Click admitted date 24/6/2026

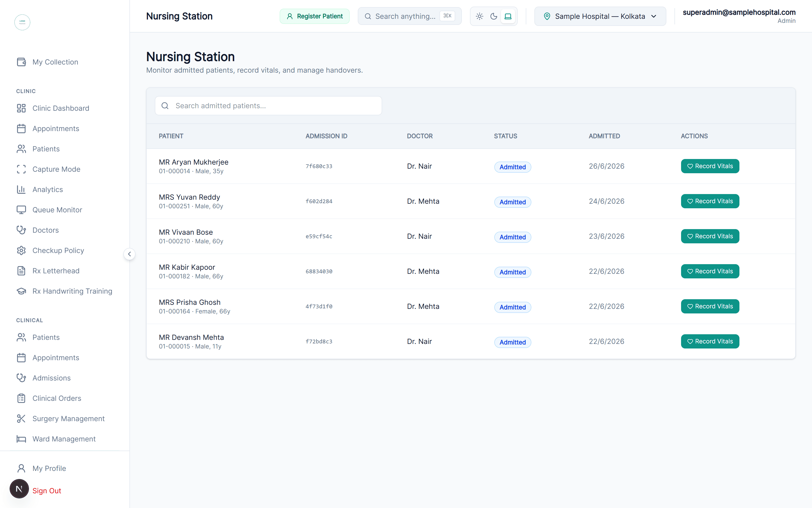pos(606,201)
